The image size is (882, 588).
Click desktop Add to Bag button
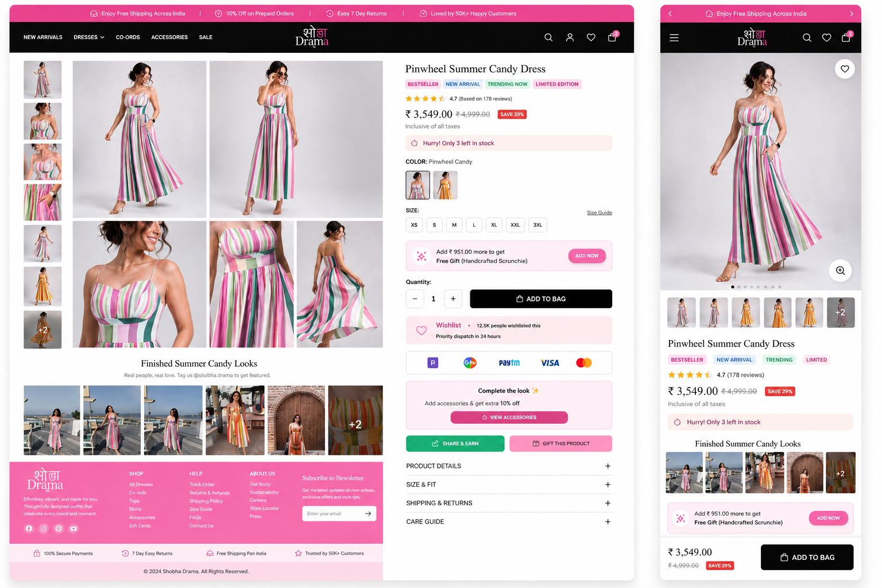tap(541, 299)
